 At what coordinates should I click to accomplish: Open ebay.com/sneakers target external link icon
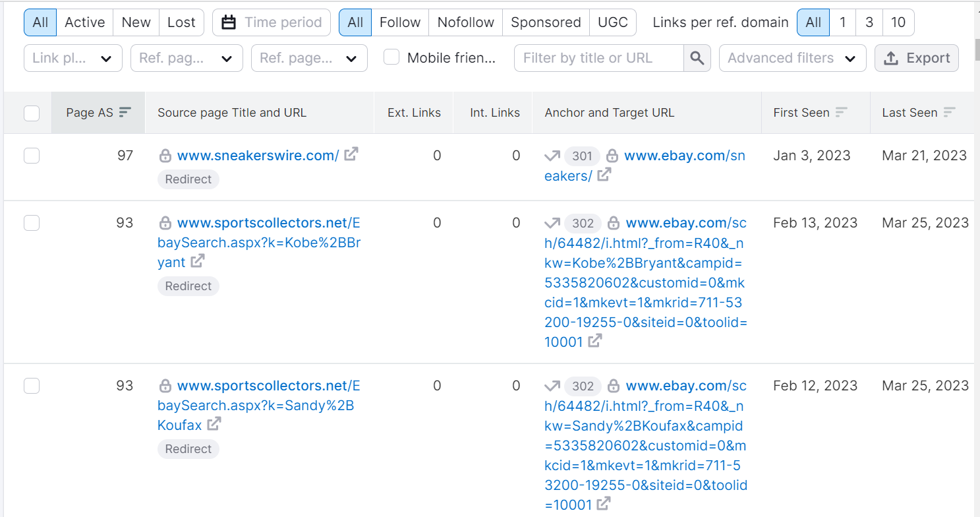(x=604, y=175)
